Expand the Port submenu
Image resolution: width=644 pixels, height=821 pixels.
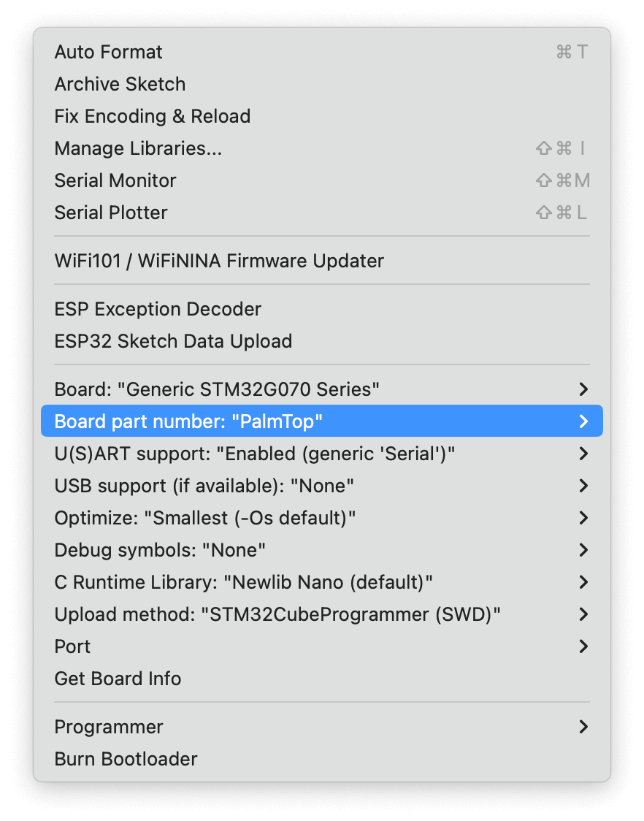321,646
